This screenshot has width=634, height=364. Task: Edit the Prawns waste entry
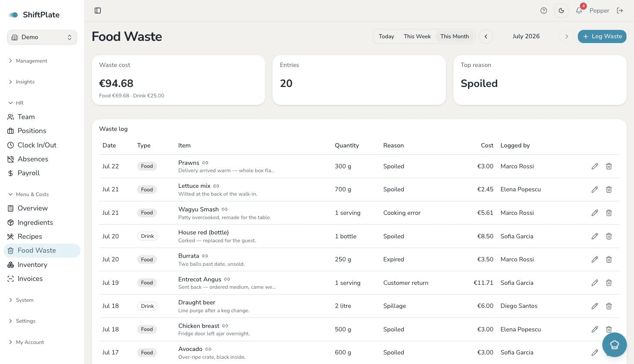pyautogui.click(x=595, y=166)
